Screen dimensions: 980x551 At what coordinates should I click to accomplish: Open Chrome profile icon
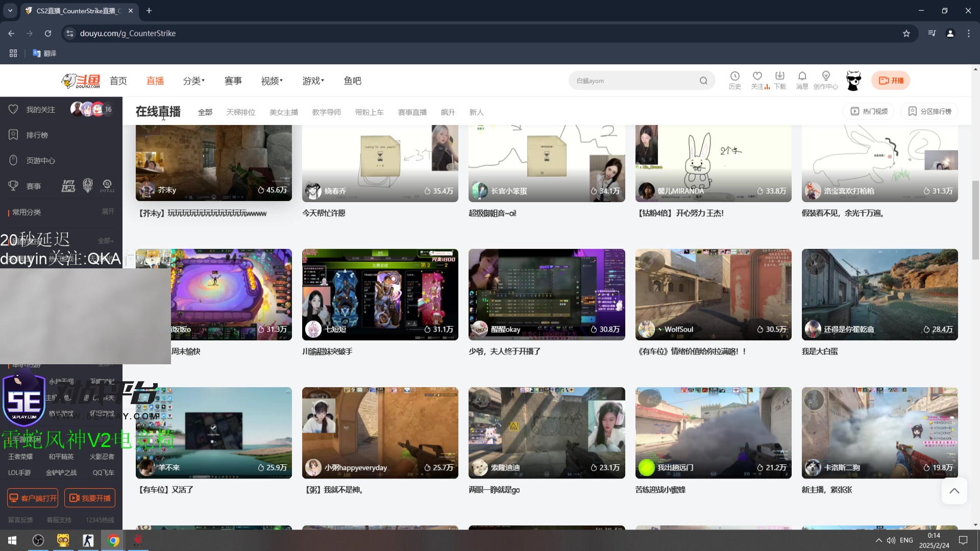pyautogui.click(x=950, y=34)
